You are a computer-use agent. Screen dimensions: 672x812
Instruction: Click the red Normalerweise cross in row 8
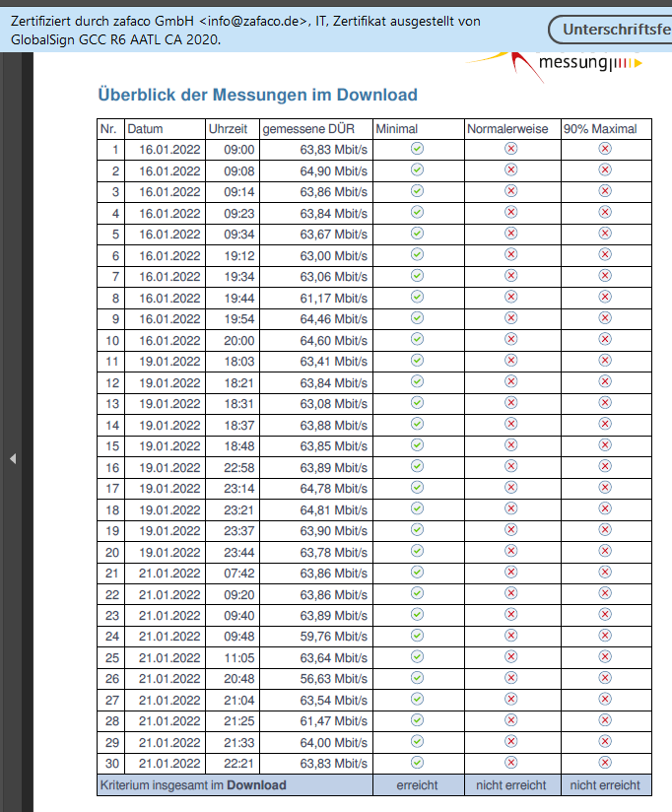pyautogui.click(x=511, y=297)
